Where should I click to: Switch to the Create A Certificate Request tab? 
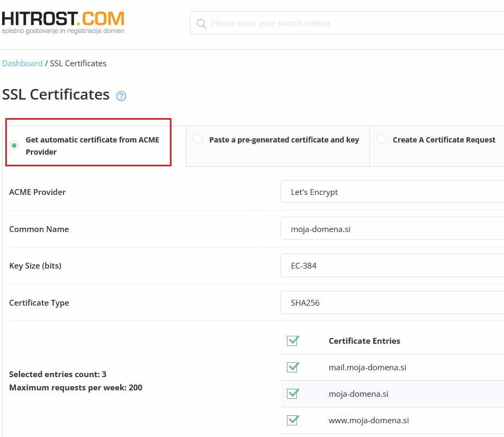(x=444, y=140)
